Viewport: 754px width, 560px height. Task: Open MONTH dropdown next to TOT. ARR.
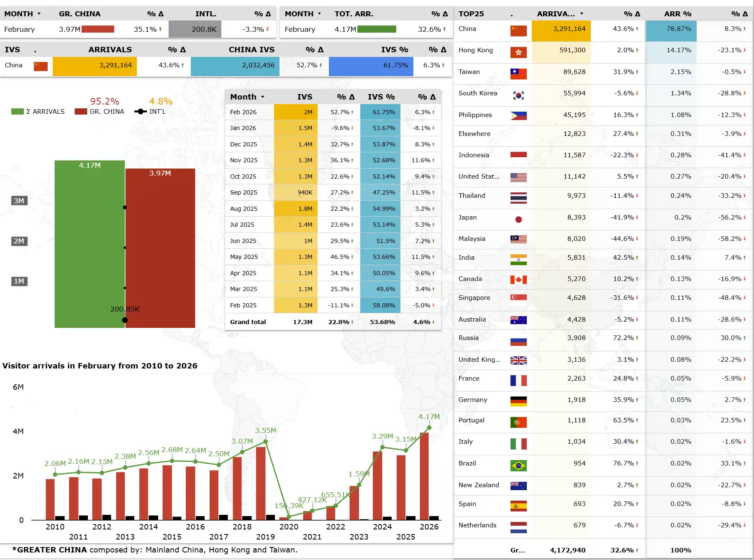tap(319, 14)
